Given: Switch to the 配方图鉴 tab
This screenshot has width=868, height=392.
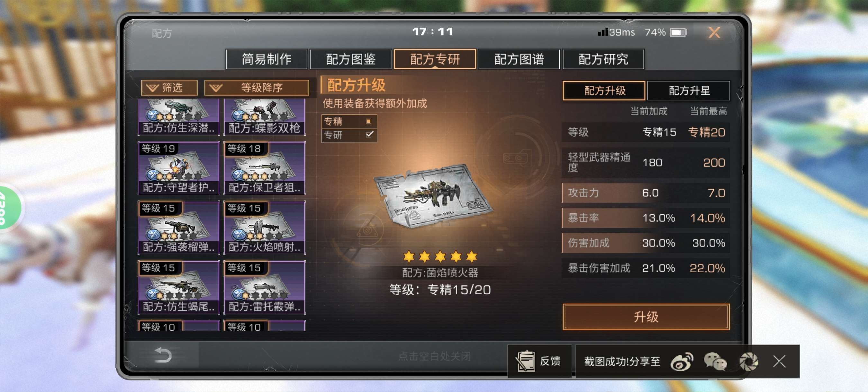Looking at the screenshot, I should click(x=351, y=59).
